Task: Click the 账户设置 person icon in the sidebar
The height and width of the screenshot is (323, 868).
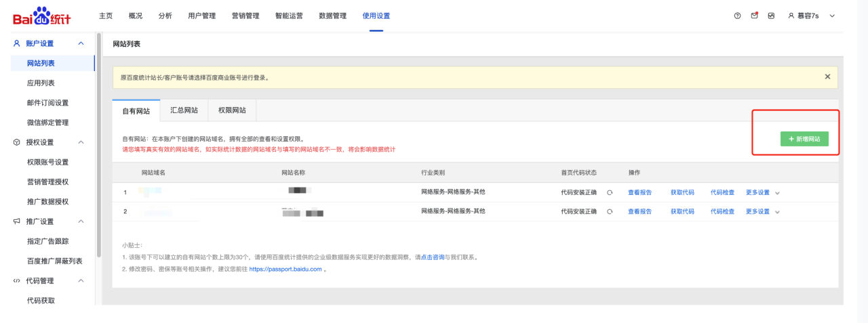Action: [17, 43]
